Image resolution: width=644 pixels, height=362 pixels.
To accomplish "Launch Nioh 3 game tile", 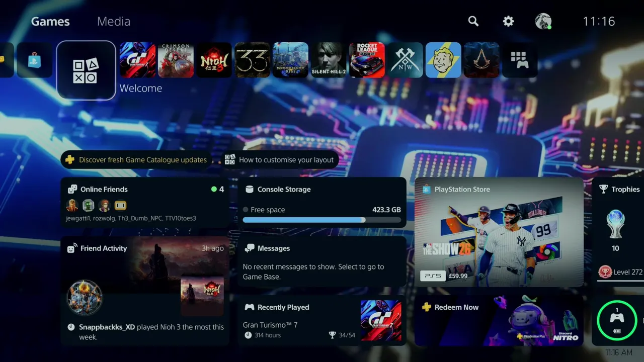I will coord(214,60).
